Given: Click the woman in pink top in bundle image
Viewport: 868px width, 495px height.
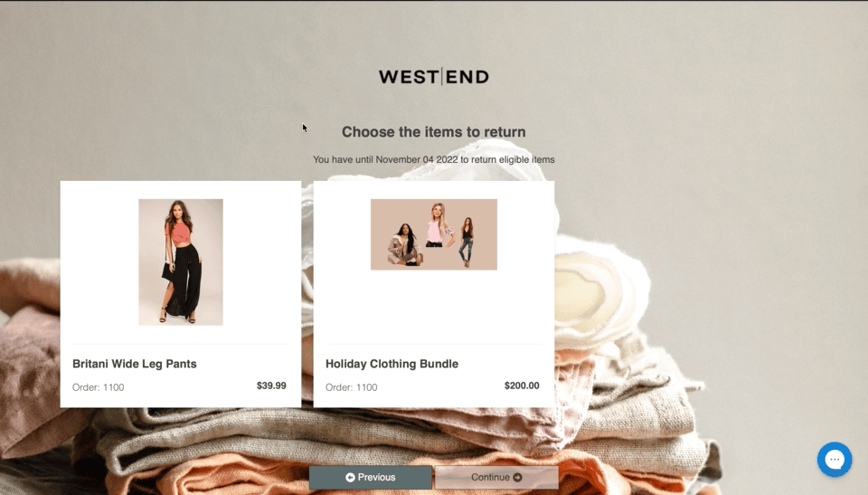Looking at the screenshot, I should pos(439,224).
